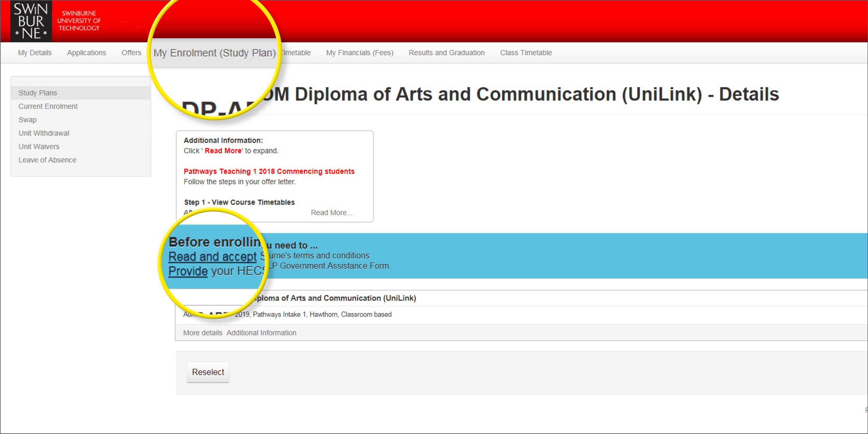Click Swap in the sidebar
Image resolution: width=868 pixels, height=434 pixels.
click(27, 120)
